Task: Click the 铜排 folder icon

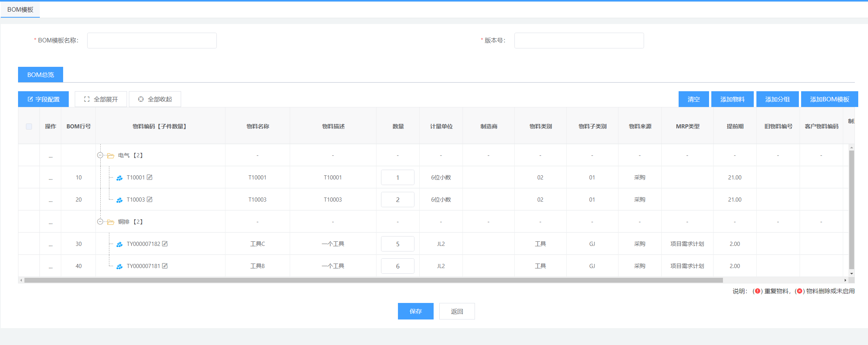Action: point(110,222)
